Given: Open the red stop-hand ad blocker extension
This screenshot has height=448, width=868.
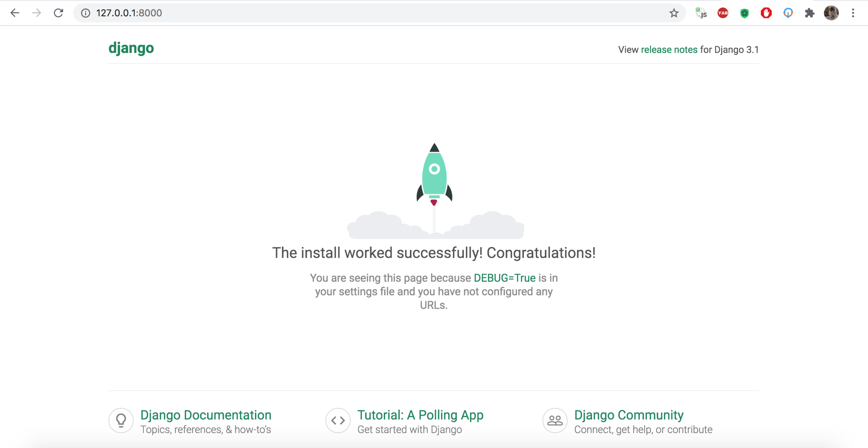Looking at the screenshot, I should (x=766, y=13).
